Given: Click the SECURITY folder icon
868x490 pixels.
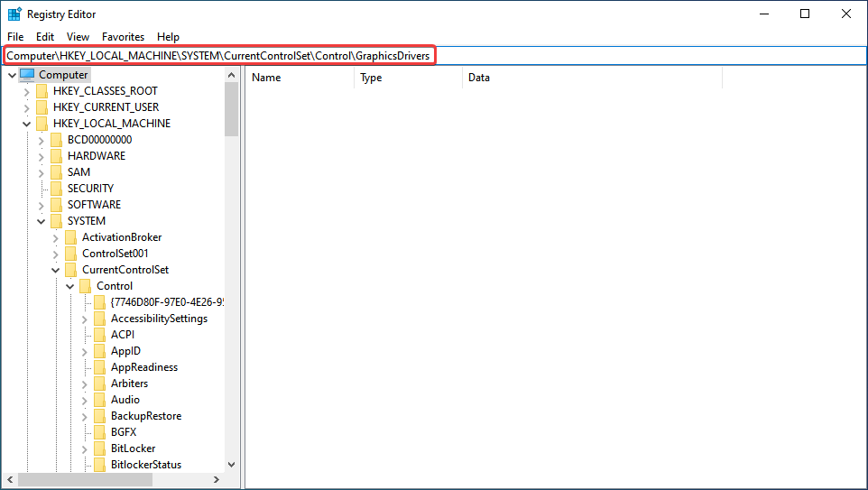Looking at the screenshot, I should point(57,189).
